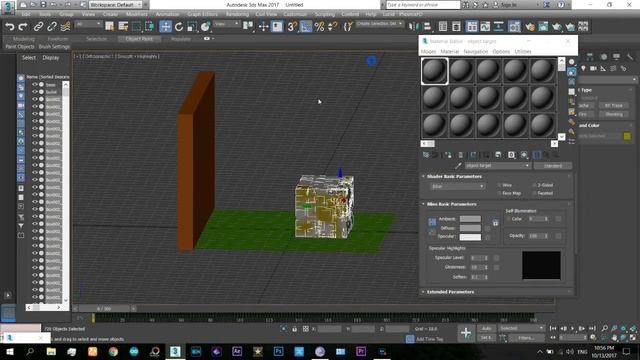Activate the Select and Rotate tool
Screen dimensions: 640x360
tap(179, 27)
